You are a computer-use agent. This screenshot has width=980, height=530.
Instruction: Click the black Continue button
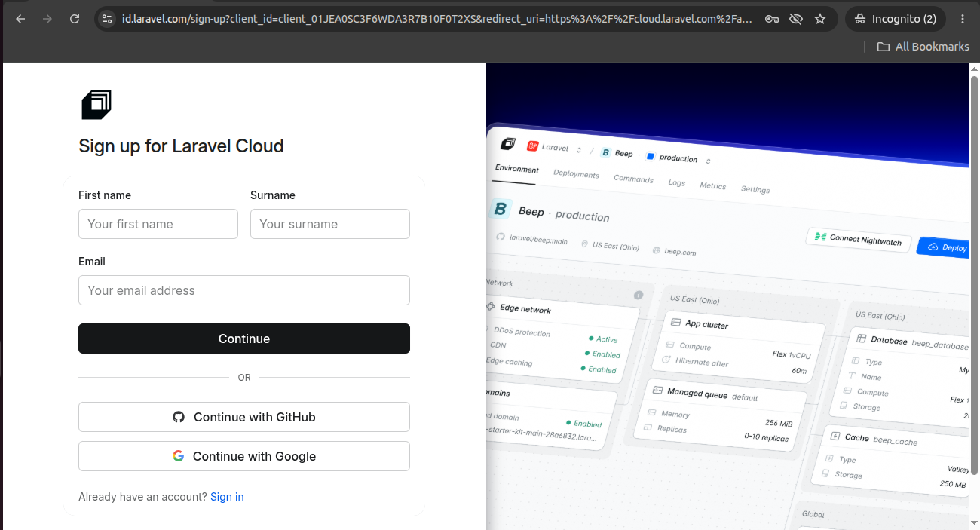(244, 339)
